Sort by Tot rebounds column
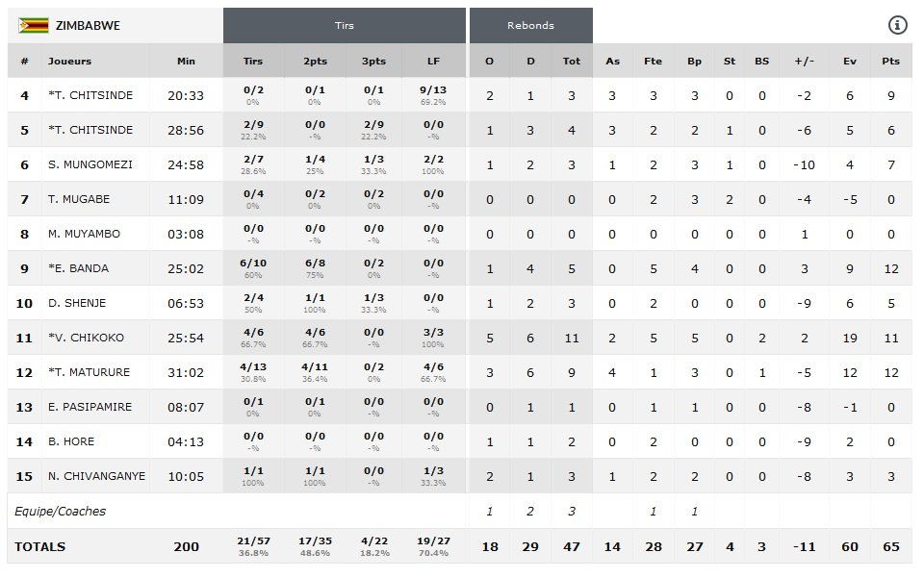This screenshot has width=924, height=578. coord(572,61)
